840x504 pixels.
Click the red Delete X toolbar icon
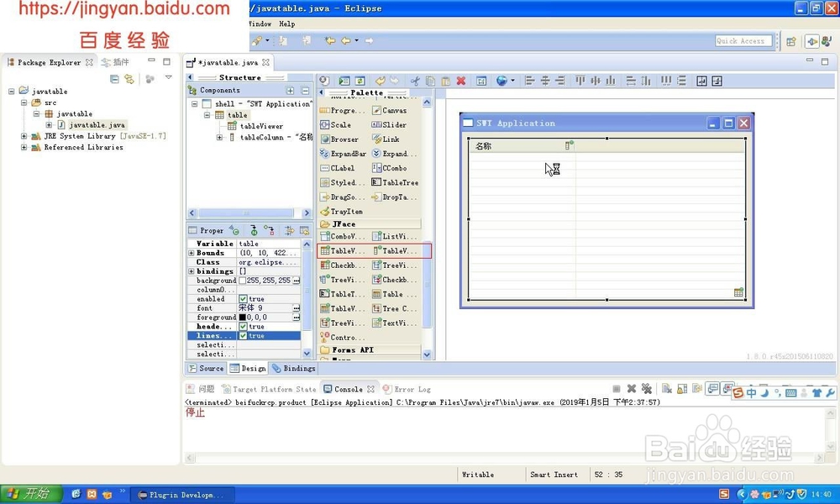click(x=460, y=81)
